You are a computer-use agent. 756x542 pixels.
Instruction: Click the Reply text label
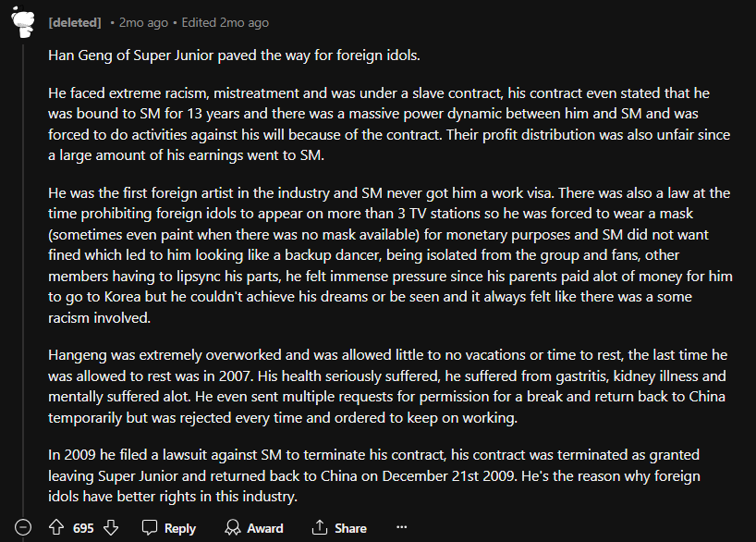click(179, 528)
